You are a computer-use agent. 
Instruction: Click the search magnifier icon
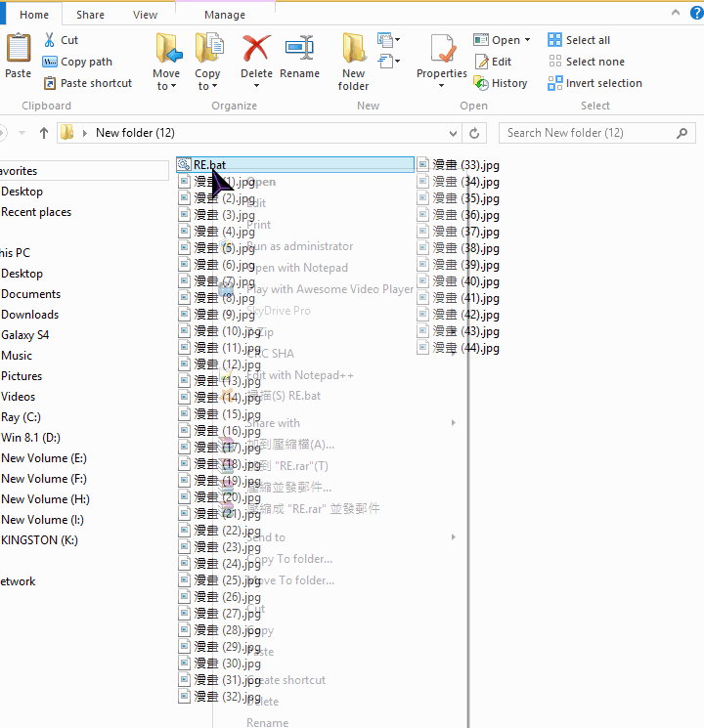coord(682,133)
